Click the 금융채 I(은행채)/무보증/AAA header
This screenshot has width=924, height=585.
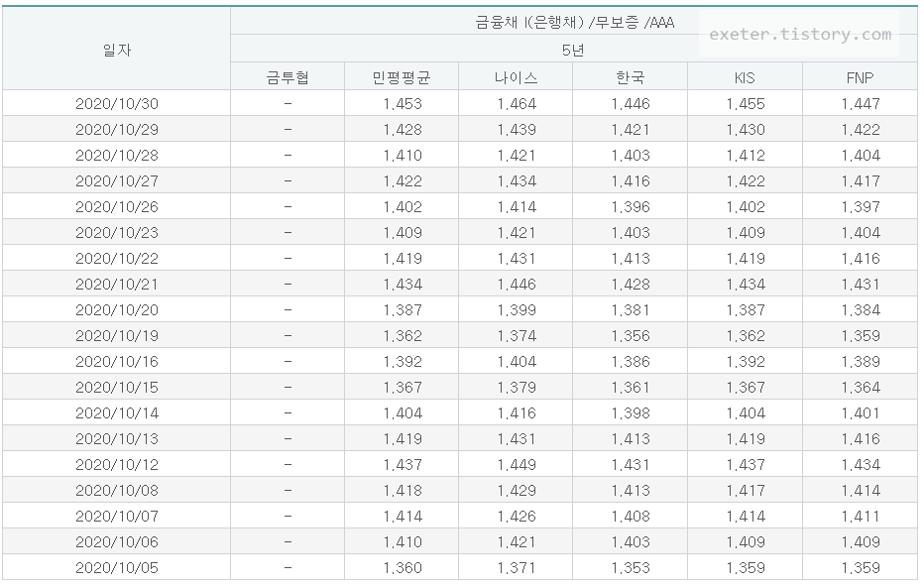tap(575, 23)
